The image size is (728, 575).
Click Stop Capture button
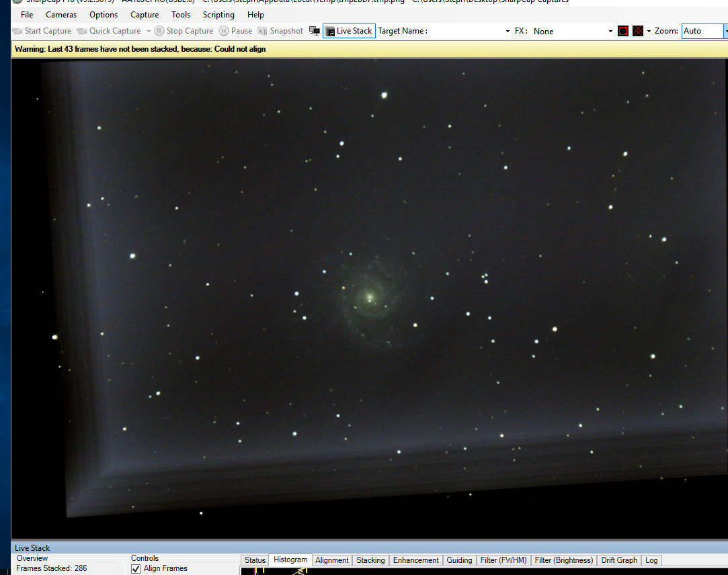[x=184, y=31]
